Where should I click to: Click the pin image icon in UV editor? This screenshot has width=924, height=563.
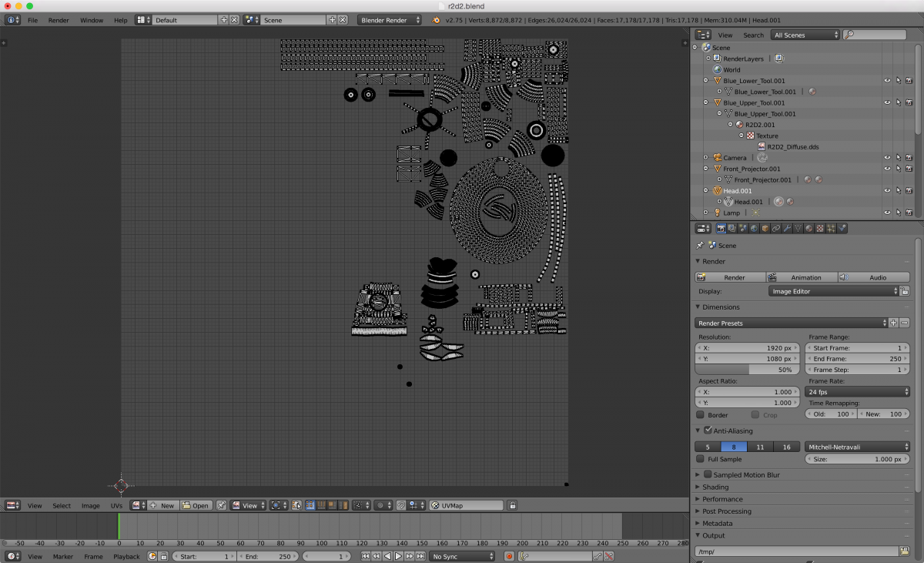pos(221,505)
